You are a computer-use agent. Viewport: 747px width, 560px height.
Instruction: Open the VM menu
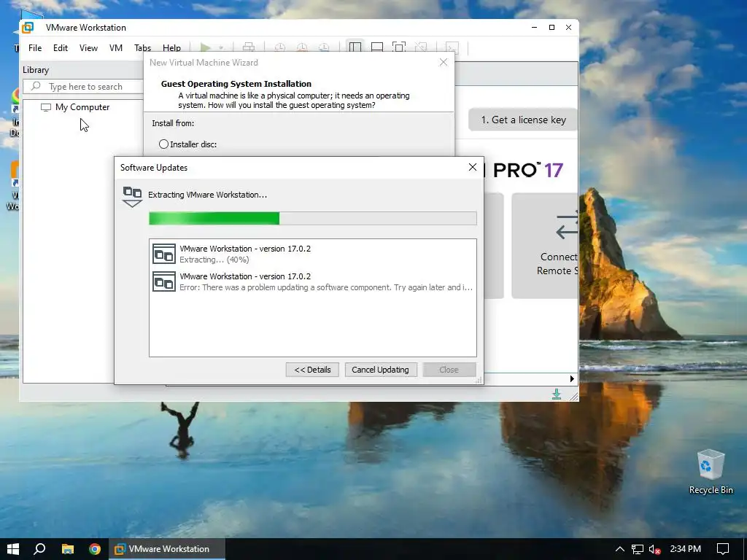[116, 48]
